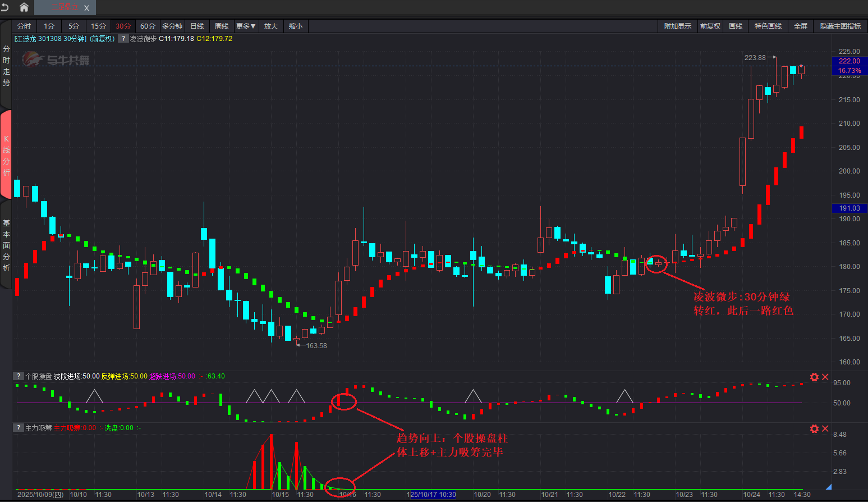868x502 pixels.
Task: Expand the 更多 period dropdown
Action: (x=246, y=26)
